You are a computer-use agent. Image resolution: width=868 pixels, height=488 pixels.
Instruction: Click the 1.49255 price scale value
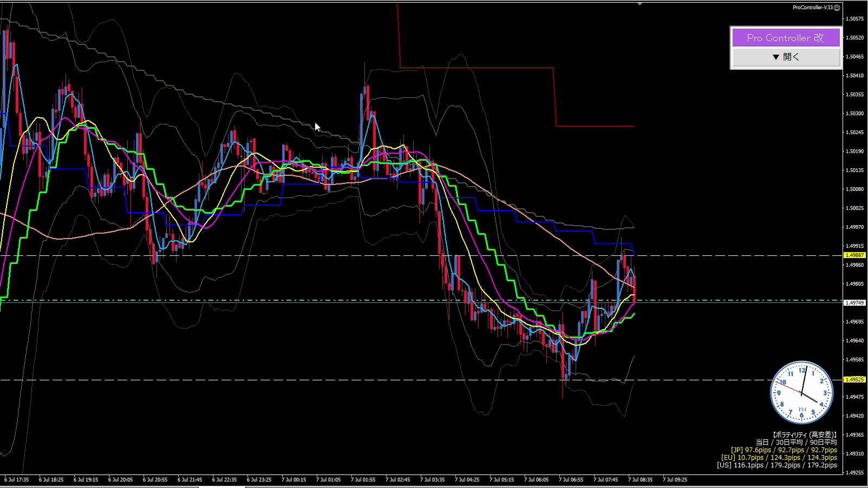coord(854,473)
